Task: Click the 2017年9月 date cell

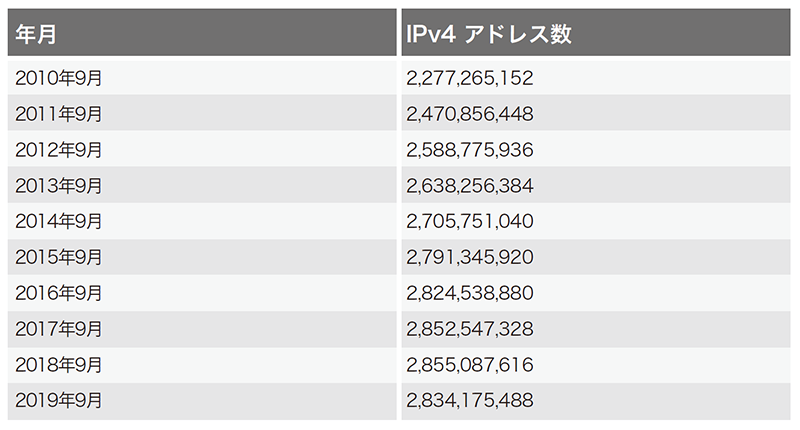Action: click(x=59, y=330)
